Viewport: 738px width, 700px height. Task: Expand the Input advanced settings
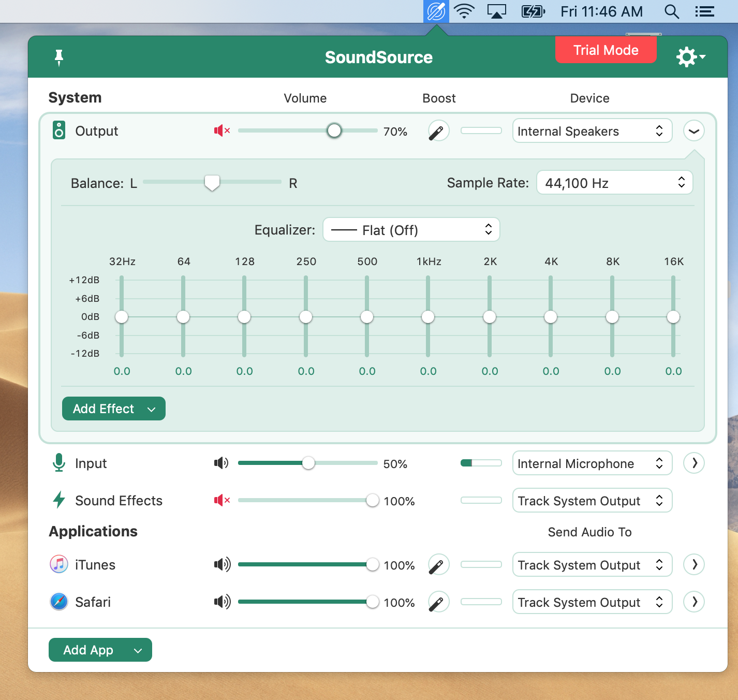[x=694, y=463]
